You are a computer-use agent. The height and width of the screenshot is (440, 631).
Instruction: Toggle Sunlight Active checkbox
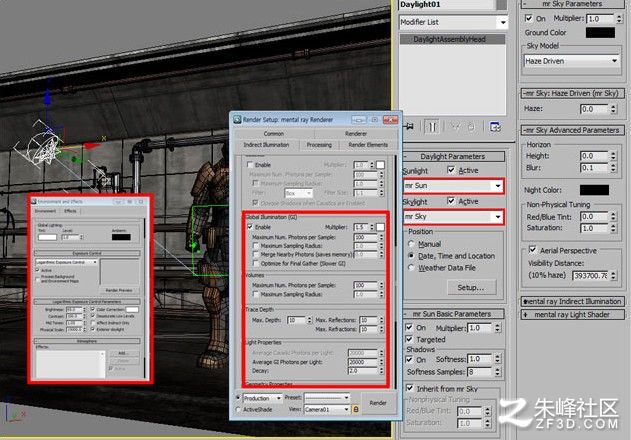[451, 170]
